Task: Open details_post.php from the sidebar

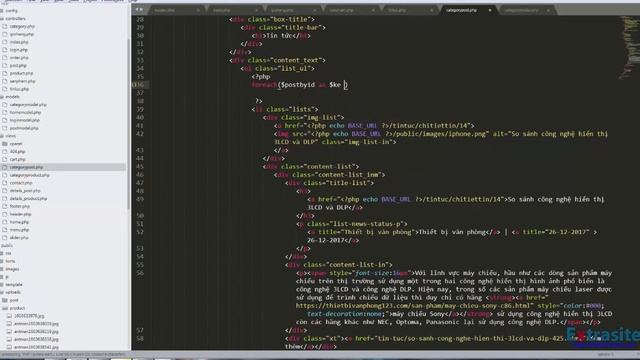Action: (25, 191)
